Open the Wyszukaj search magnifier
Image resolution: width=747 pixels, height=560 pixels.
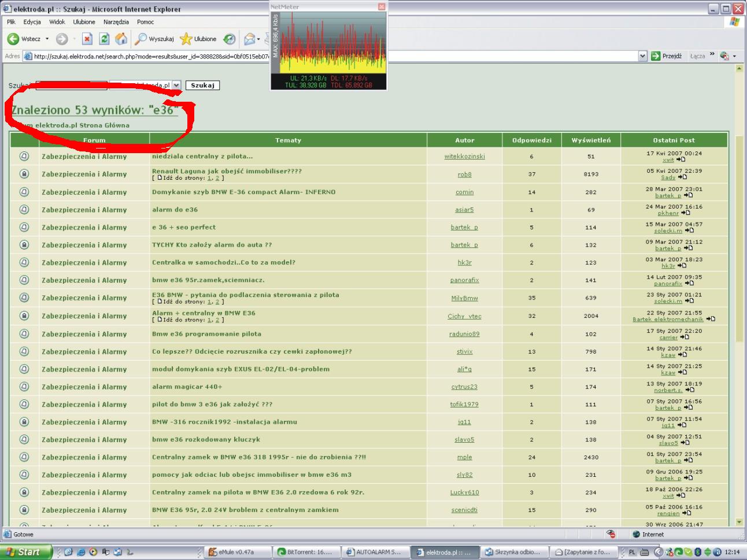141,39
